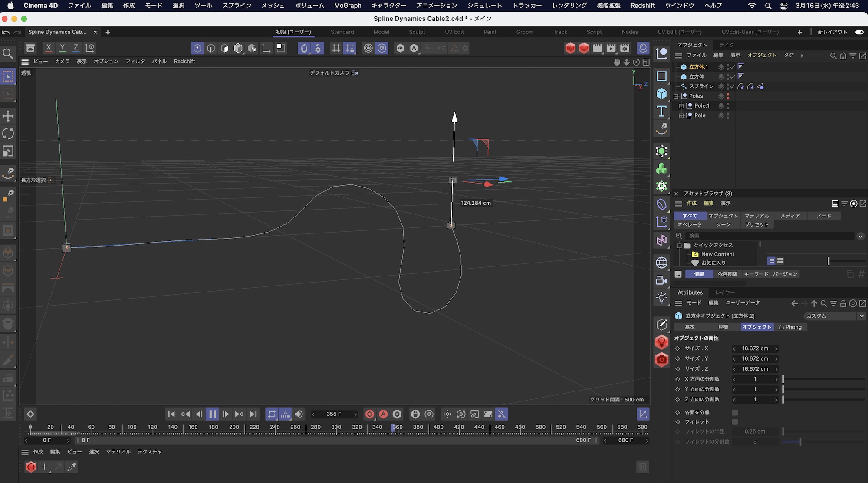Select the Move tool in left toolbar
Viewport: 868px width, 483px height.
8,116
